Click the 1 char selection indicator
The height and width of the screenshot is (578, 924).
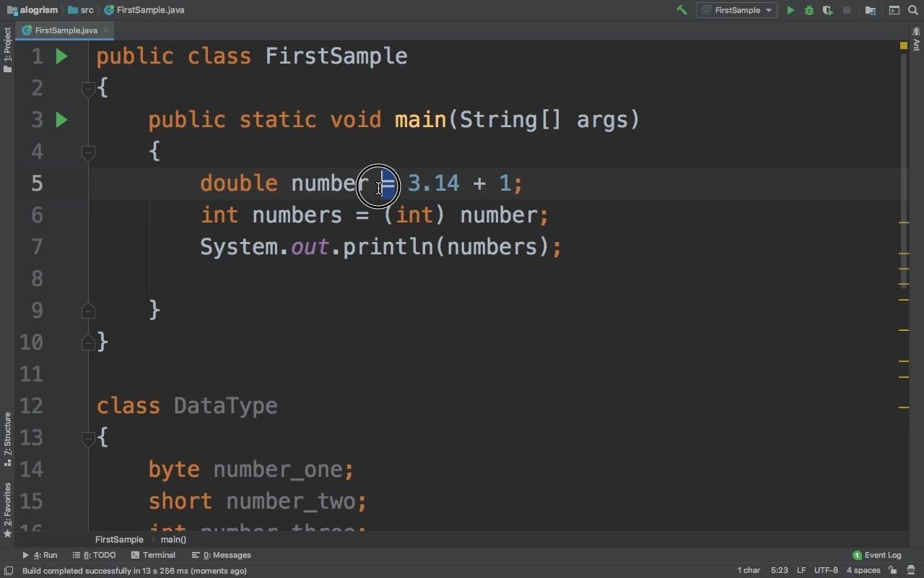pyautogui.click(x=749, y=571)
